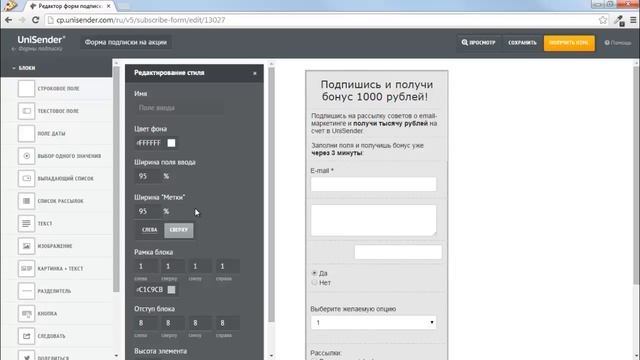Click the #C1C9CB border color value
The width and height of the screenshot is (640, 360).
[149, 289]
